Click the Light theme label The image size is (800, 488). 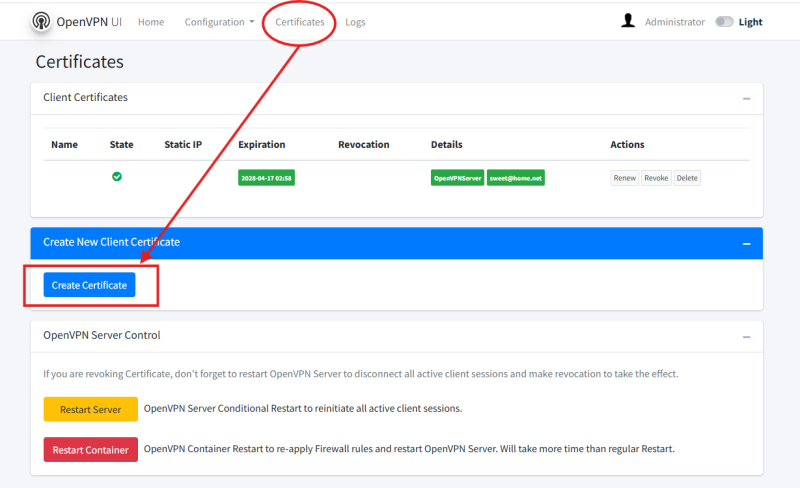[x=750, y=22]
